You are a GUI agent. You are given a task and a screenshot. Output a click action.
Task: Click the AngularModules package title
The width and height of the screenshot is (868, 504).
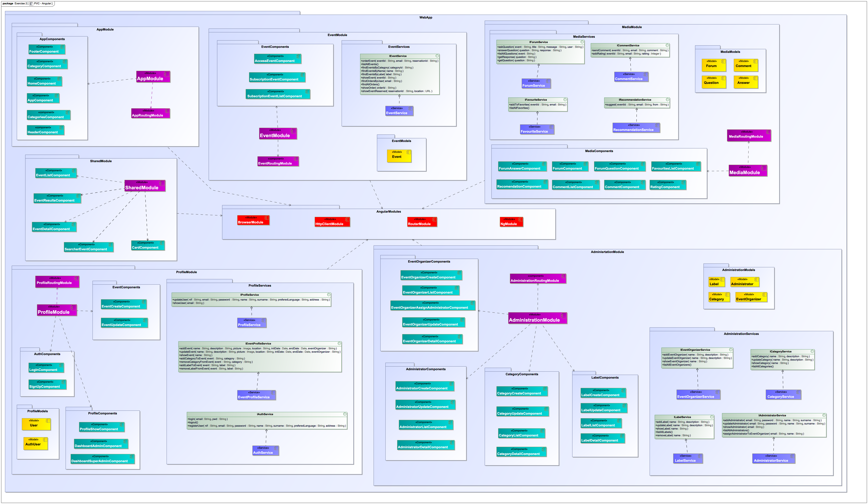pos(389,212)
